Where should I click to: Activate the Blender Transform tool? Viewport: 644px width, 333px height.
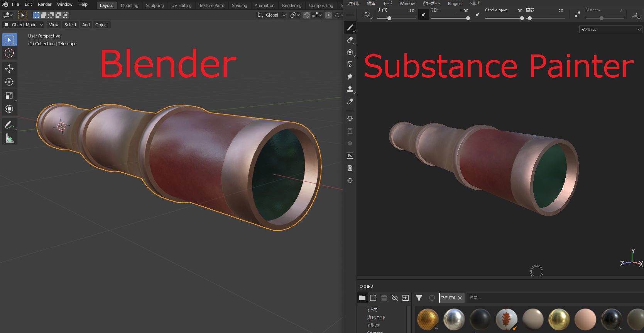tap(9, 109)
